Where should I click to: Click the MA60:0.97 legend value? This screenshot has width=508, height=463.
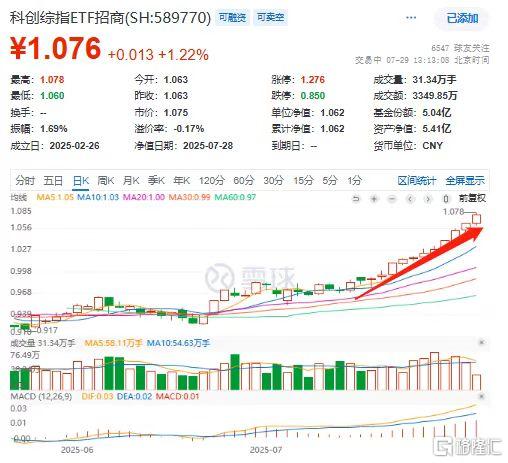pos(235,197)
